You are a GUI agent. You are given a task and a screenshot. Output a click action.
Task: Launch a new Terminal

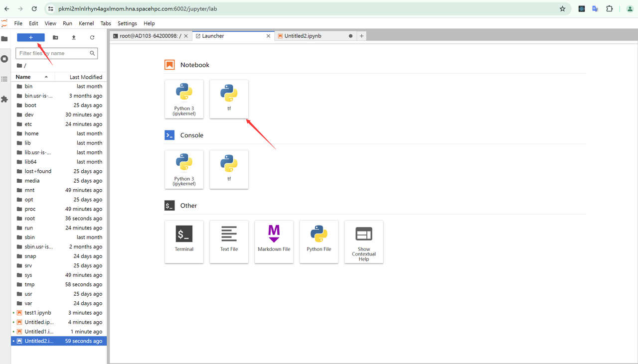tap(184, 242)
